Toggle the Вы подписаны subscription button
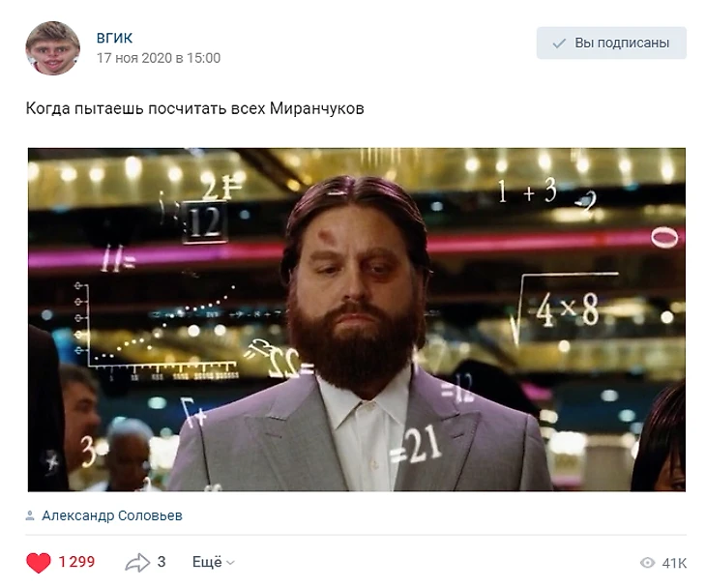The image size is (706, 588). pyautogui.click(x=611, y=44)
